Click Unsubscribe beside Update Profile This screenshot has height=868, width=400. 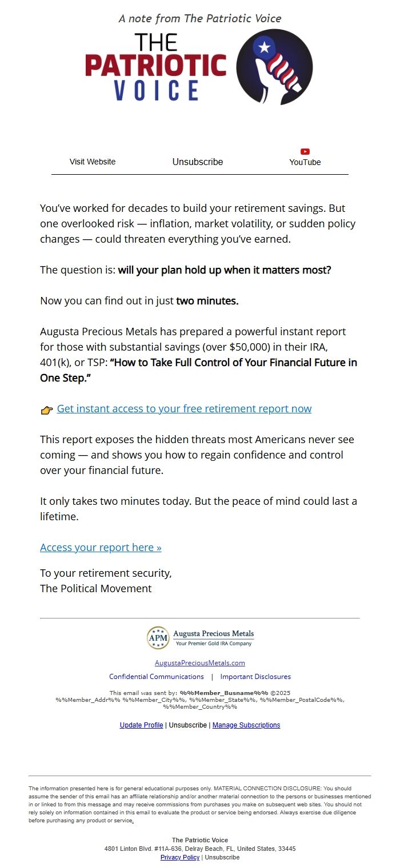coord(188,725)
